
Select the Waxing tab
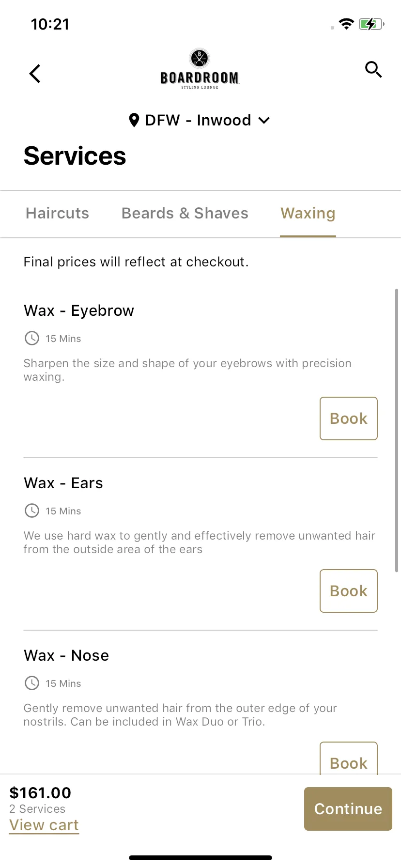(x=308, y=214)
